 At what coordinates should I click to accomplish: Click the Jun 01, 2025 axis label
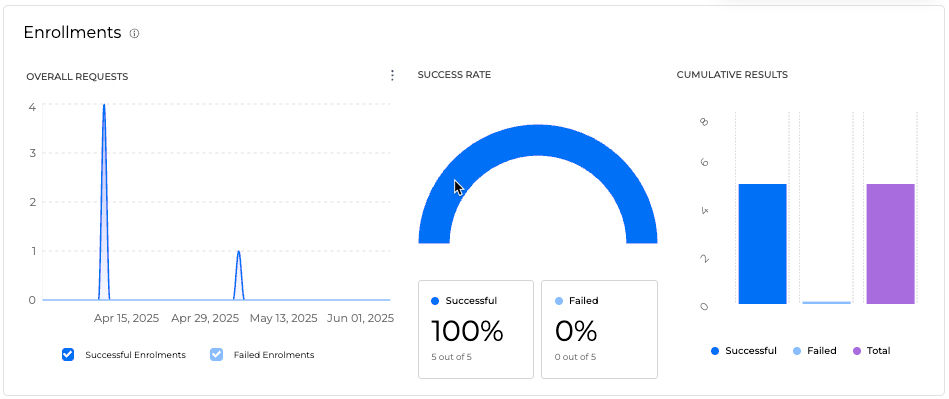pyautogui.click(x=361, y=318)
